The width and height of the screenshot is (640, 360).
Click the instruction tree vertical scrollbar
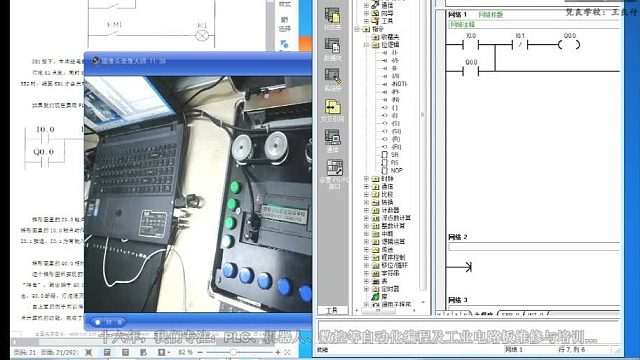[x=423, y=151]
